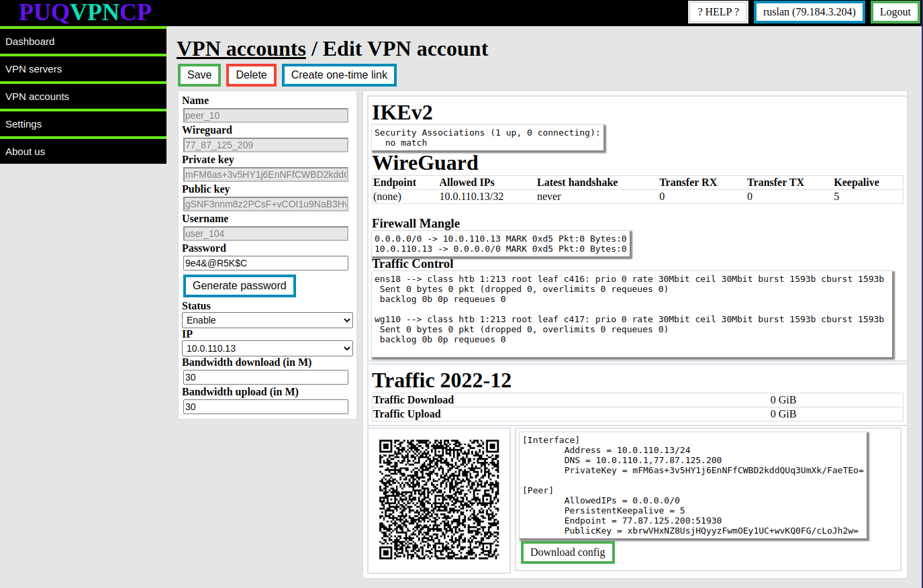
Task: Log out of the panel
Action: tap(895, 12)
